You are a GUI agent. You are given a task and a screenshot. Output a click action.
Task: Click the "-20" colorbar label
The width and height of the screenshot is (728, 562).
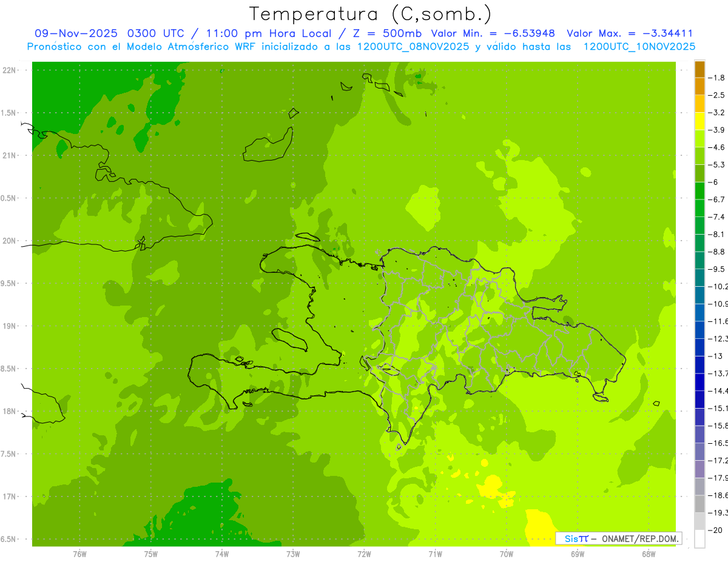coord(716,530)
